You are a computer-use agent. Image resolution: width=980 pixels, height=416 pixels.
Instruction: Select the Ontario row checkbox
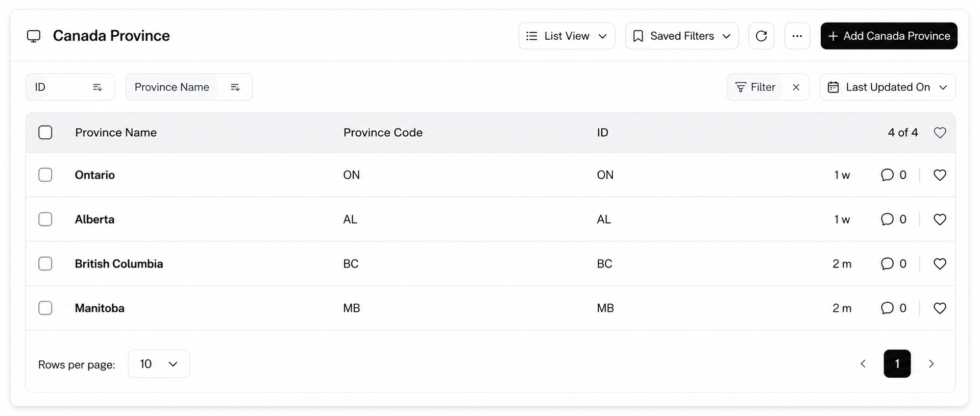pos(45,175)
